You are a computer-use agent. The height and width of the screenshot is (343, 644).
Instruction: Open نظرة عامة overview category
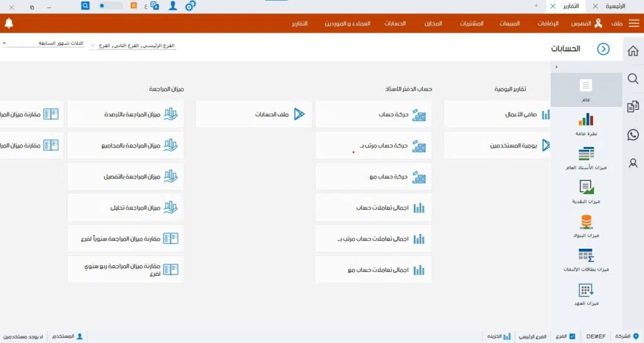coord(586,123)
